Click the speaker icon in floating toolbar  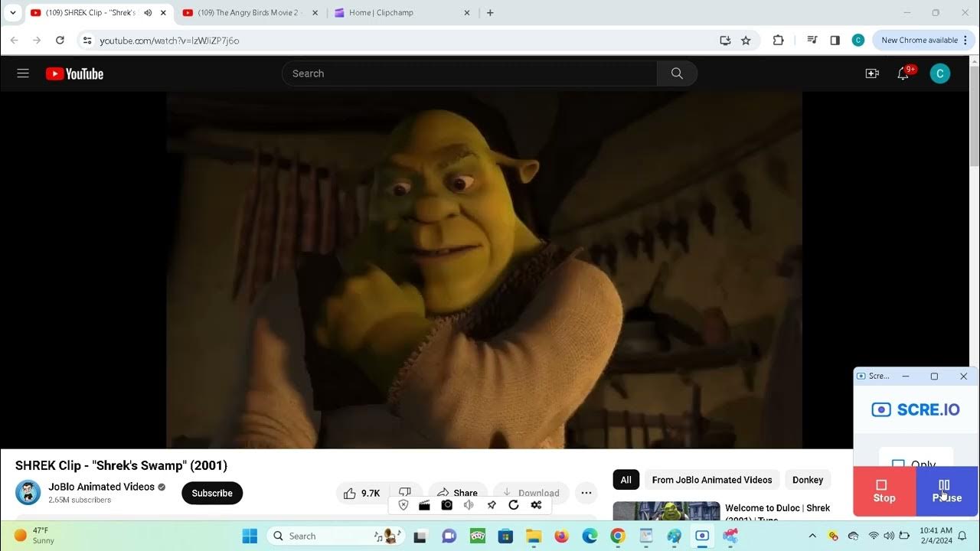(x=469, y=505)
